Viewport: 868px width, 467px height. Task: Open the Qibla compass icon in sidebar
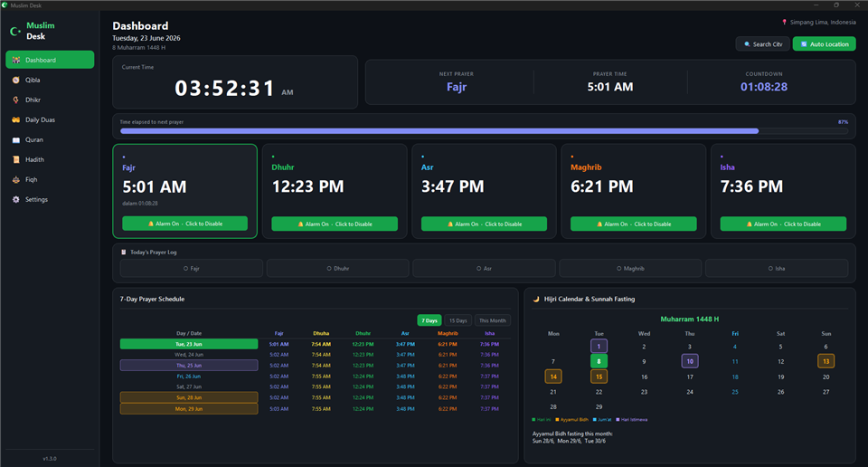pos(16,80)
